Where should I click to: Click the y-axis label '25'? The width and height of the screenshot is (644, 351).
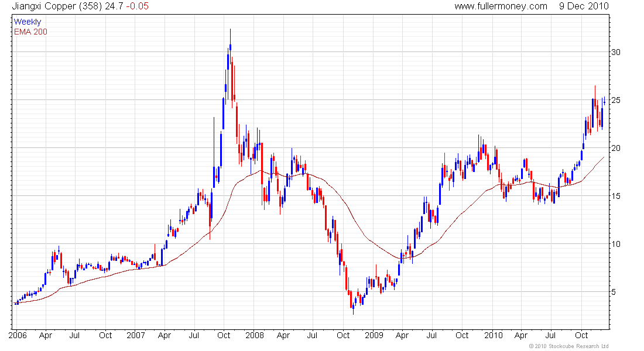click(616, 100)
